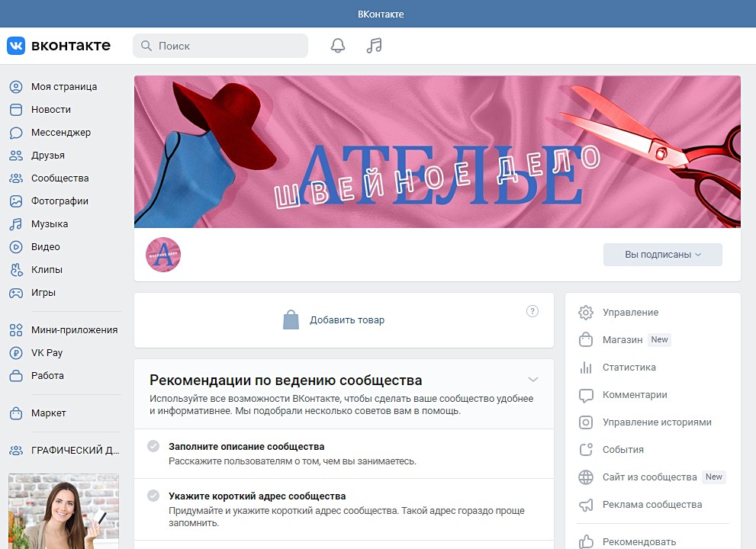
Task: Click the Друзья people icon
Action: point(16,156)
